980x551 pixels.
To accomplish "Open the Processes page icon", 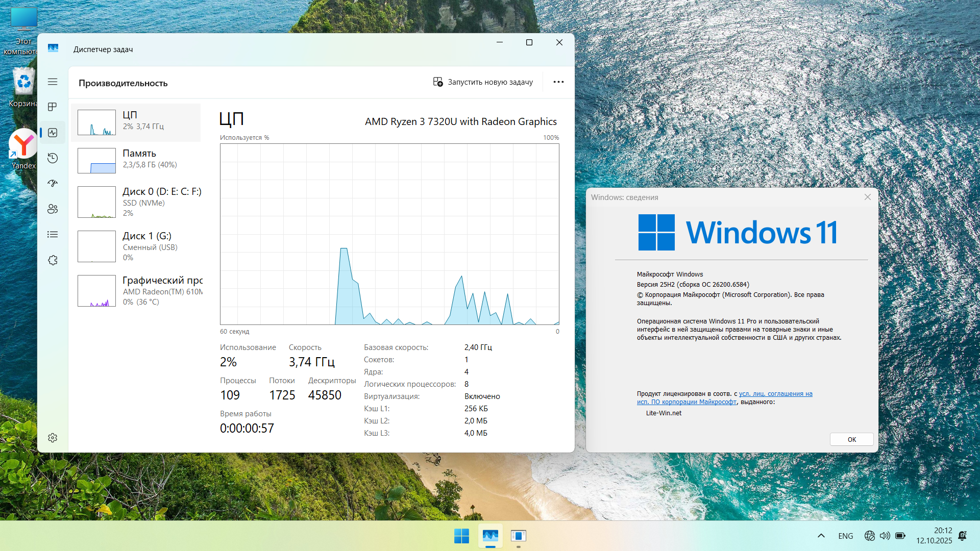I will click(53, 107).
